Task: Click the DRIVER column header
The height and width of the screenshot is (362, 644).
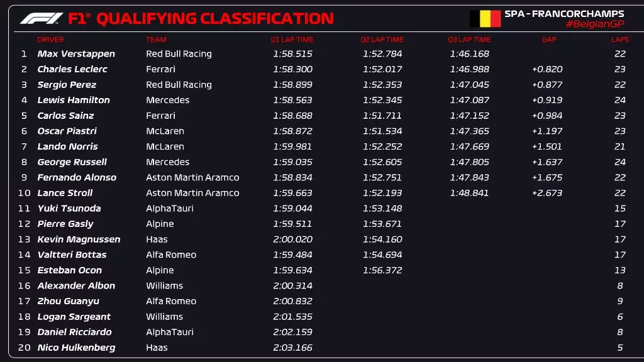Action: click(50, 40)
